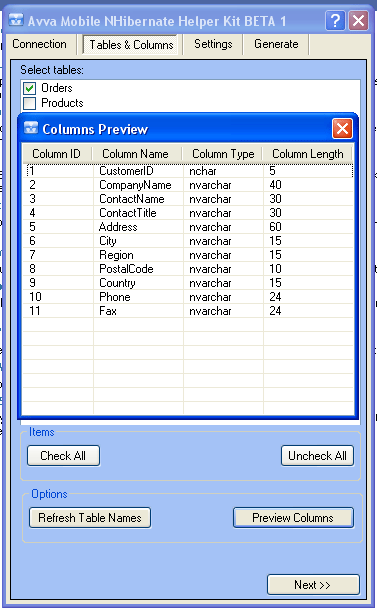Click the Column Length header
This screenshot has width=377, height=610.
[307, 154]
